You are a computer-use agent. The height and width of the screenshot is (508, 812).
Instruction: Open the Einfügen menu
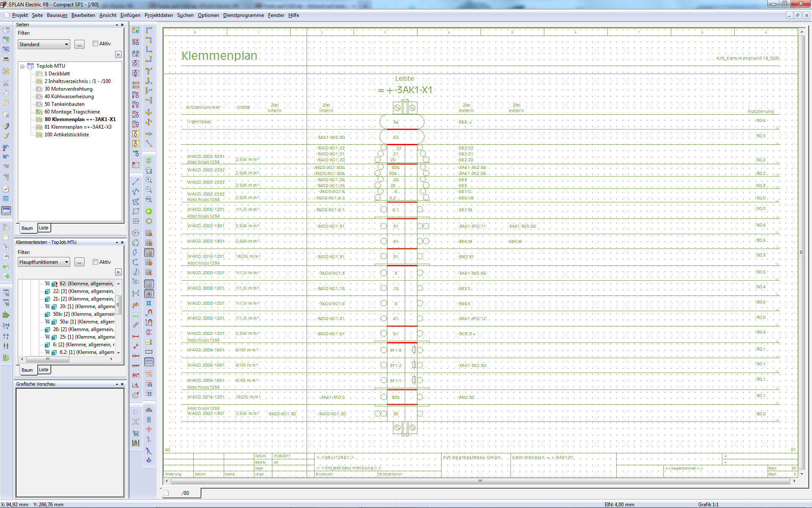[130, 15]
